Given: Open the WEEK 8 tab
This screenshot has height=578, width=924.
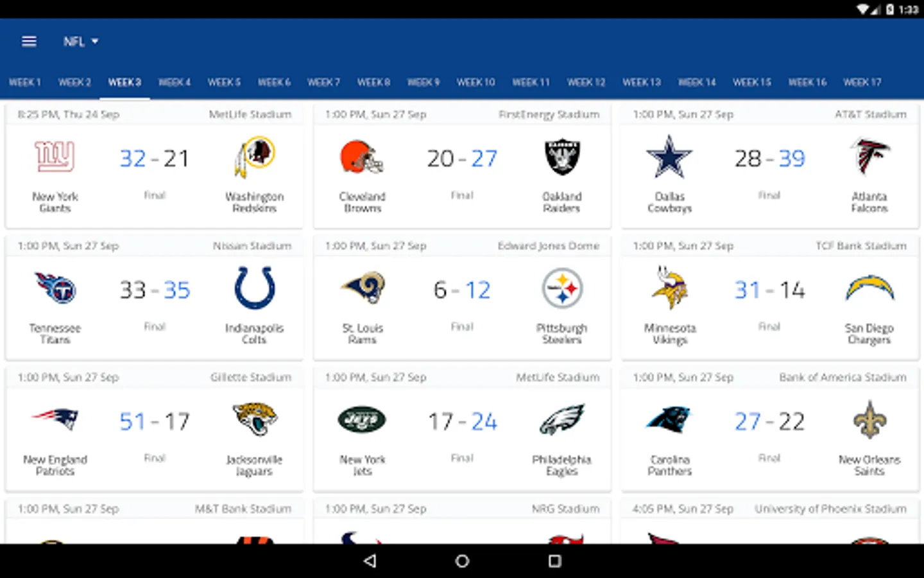Looking at the screenshot, I should 373,82.
